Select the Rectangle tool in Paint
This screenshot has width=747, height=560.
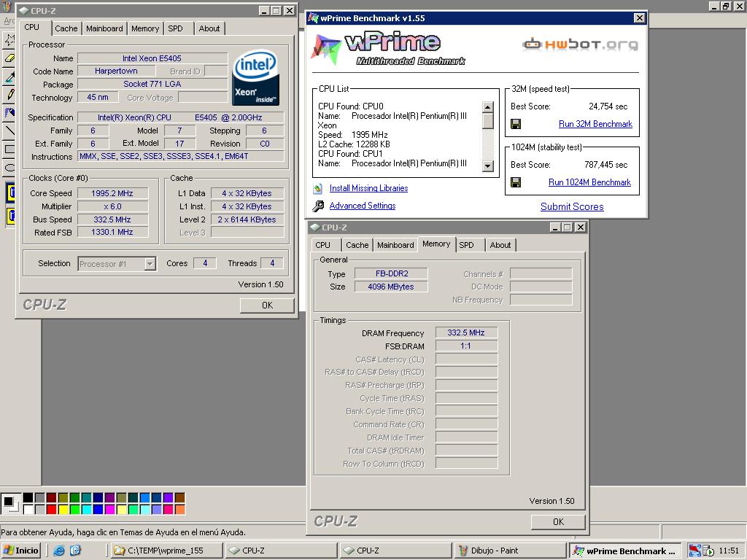[9, 149]
